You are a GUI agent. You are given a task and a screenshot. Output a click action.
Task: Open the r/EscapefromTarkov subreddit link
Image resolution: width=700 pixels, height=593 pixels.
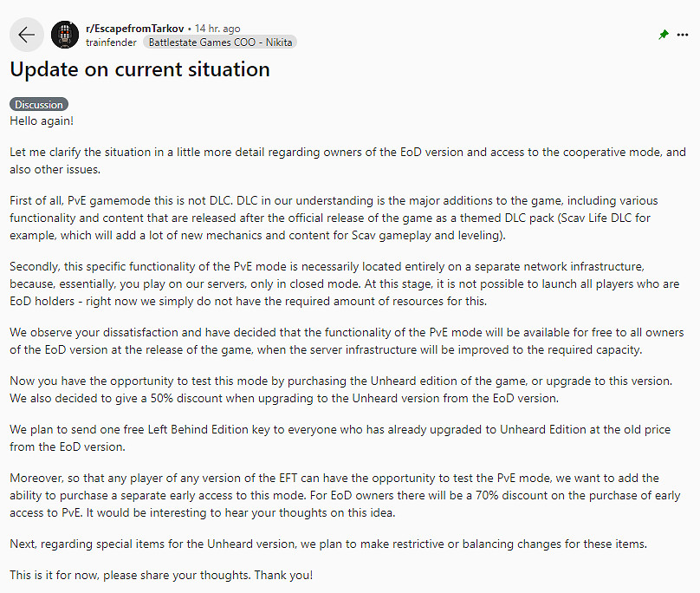coord(134,28)
